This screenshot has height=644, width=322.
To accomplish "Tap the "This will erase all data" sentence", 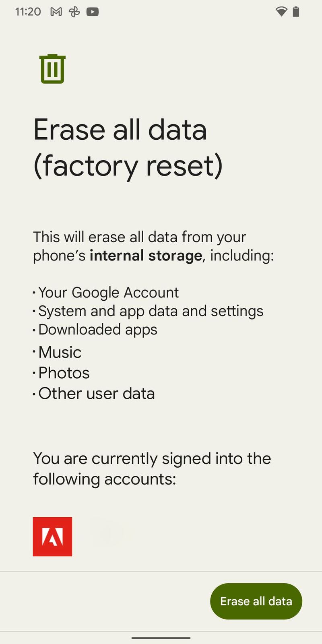I will (x=139, y=237).
